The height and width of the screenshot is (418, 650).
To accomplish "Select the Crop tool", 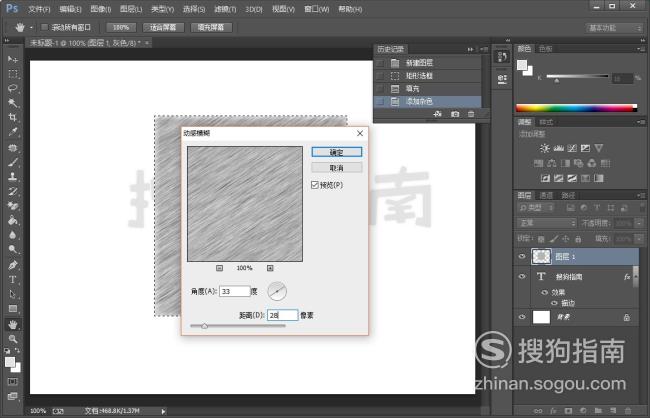I will coord(12,118).
